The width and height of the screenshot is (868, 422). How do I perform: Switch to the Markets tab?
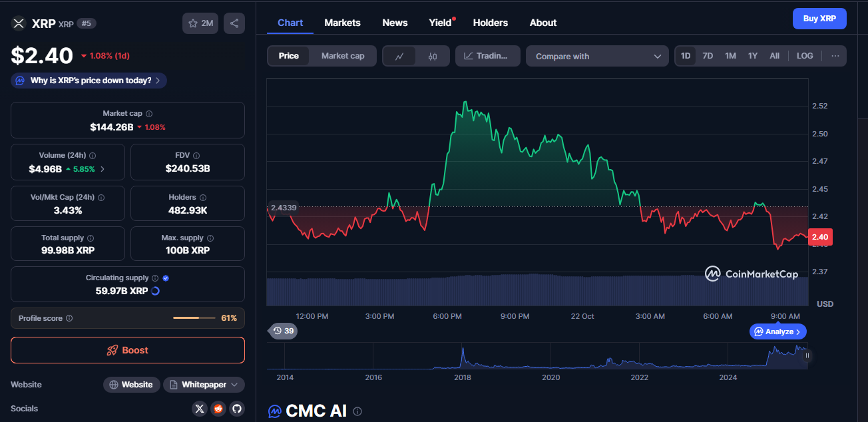342,23
